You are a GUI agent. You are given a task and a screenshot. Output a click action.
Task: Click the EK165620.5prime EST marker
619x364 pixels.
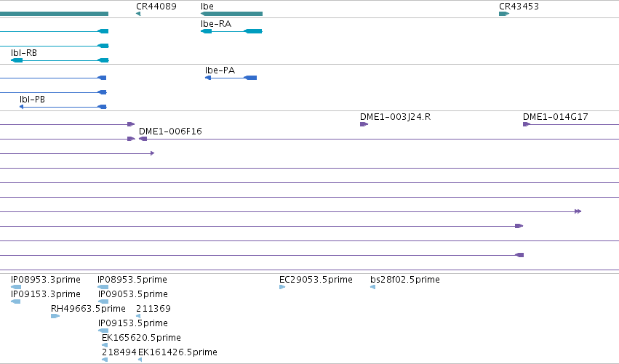pos(105,345)
